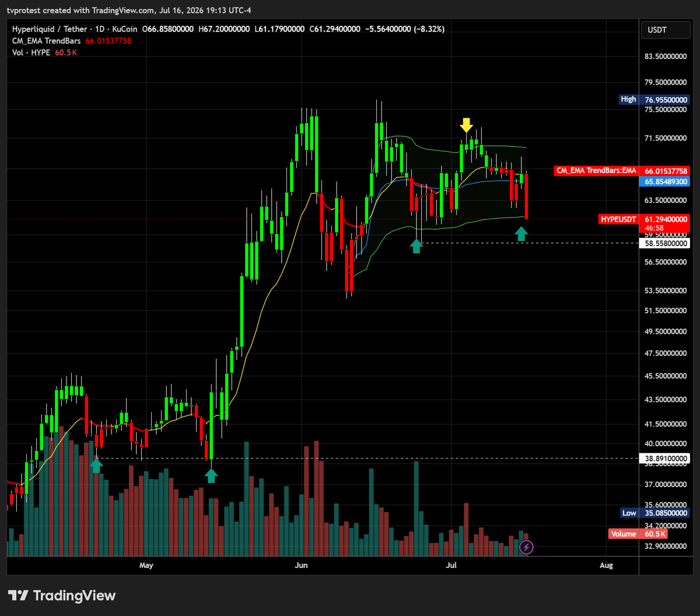Click the 60.5 K value beside Vol · HYPE
The image size is (700, 616).
coord(65,52)
